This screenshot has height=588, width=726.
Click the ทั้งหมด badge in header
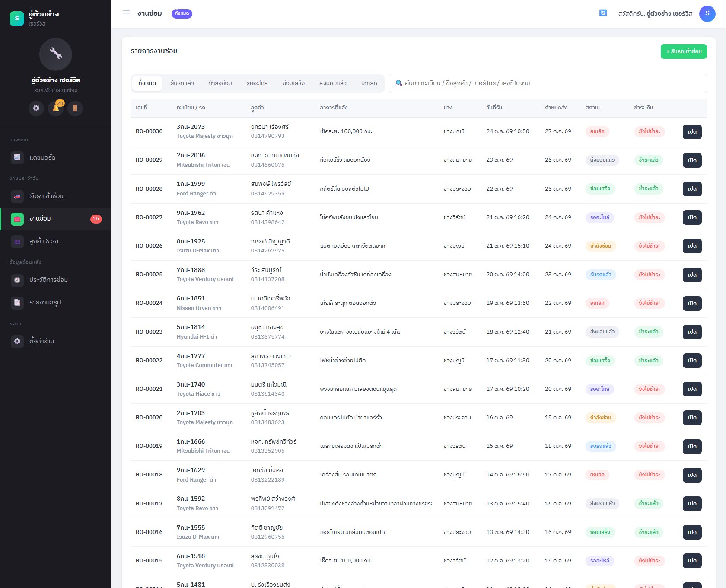182,13
